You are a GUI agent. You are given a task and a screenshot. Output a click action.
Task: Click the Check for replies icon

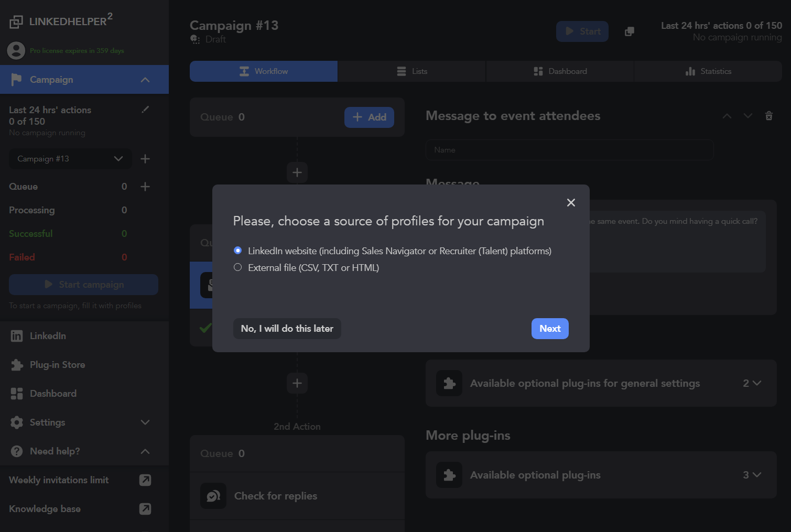point(213,496)
